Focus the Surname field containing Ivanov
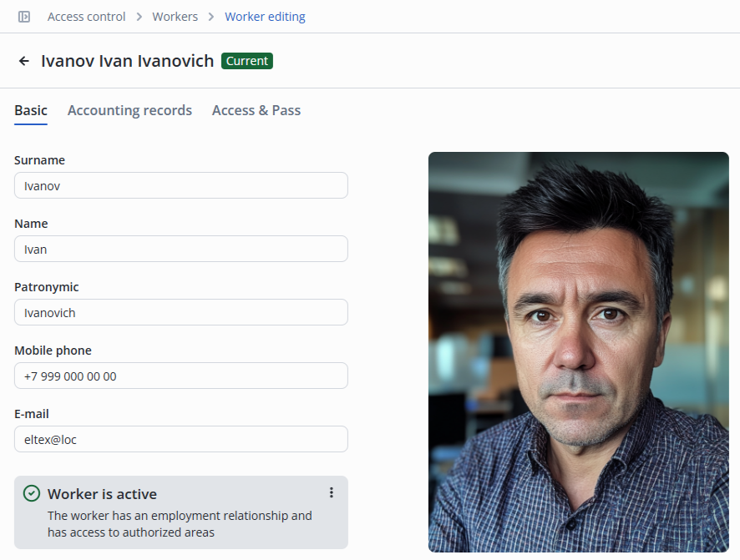Image resolution: width=740 pixels, height=560 pixels. [181, 186]
